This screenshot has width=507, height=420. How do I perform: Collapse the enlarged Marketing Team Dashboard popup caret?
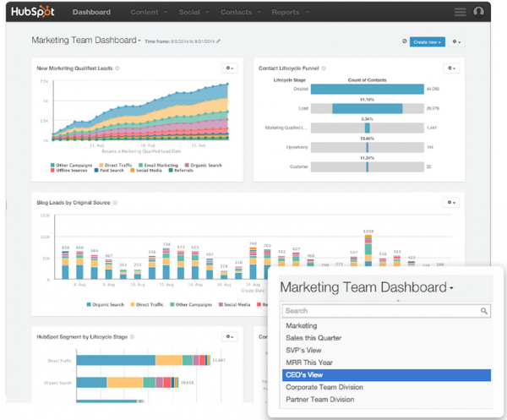(451, 288)
